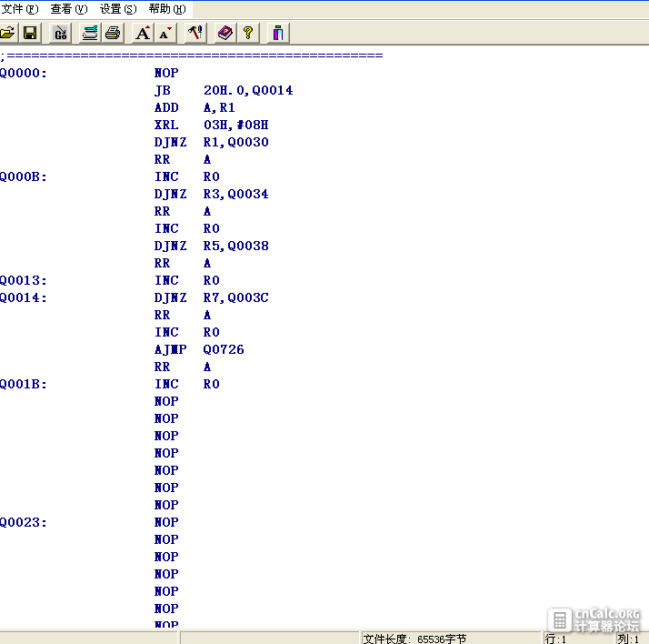
Task: Click the NOP at label Q0000
Action: pyautogui.click(x=166, y=73)
